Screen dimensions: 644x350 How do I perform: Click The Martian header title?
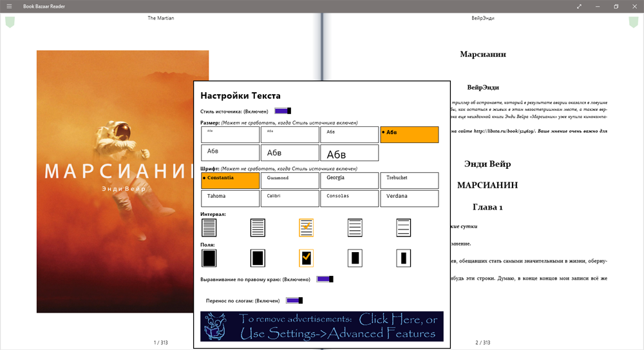pos(160,18)
